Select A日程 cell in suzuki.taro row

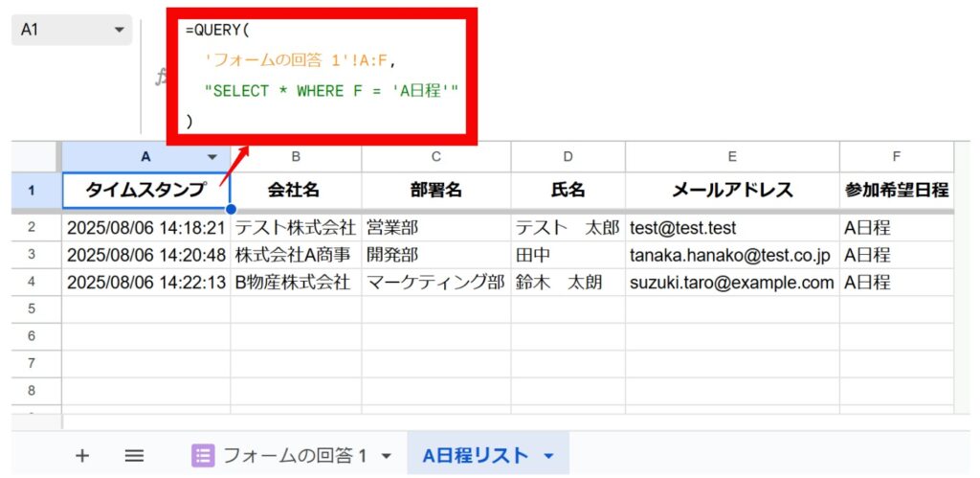coord(896,283)
